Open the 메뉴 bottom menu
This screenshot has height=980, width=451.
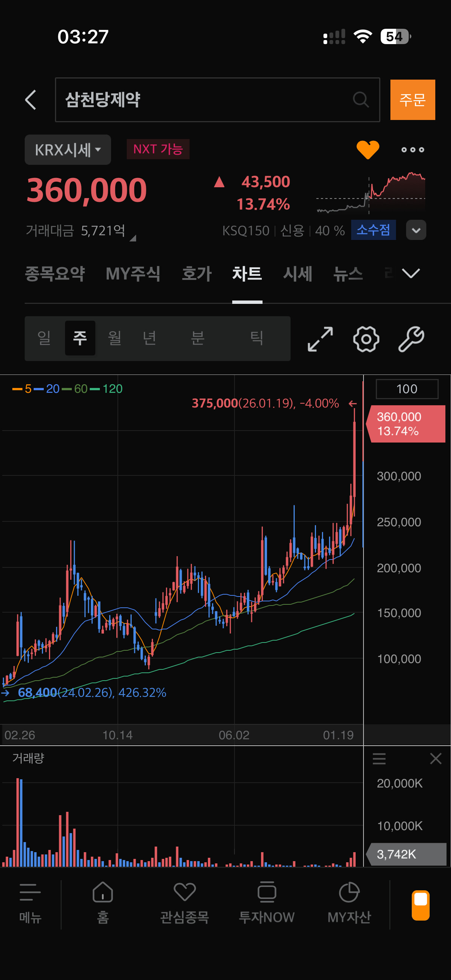(30, 904)
